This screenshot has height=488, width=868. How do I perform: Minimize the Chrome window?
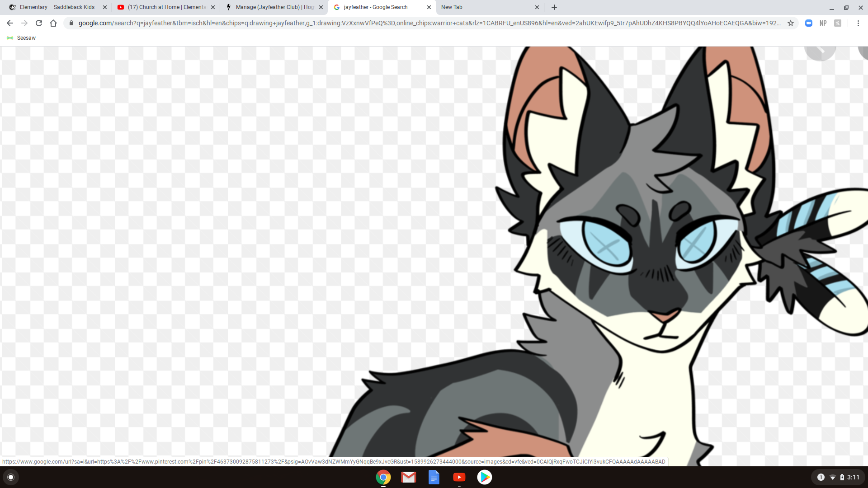pyautogui.click(x=832, y=7)
